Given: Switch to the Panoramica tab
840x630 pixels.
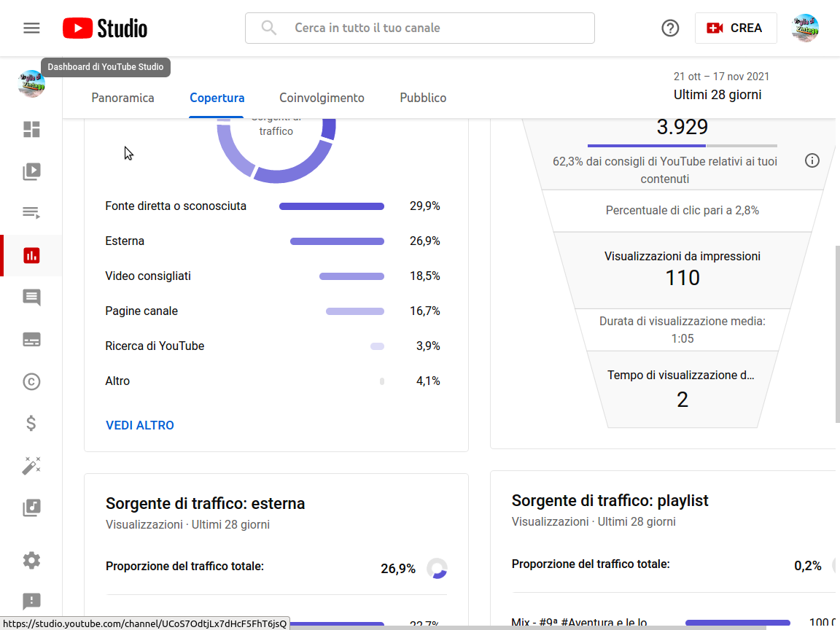Looking at the screenshot, I should [122, 98].
